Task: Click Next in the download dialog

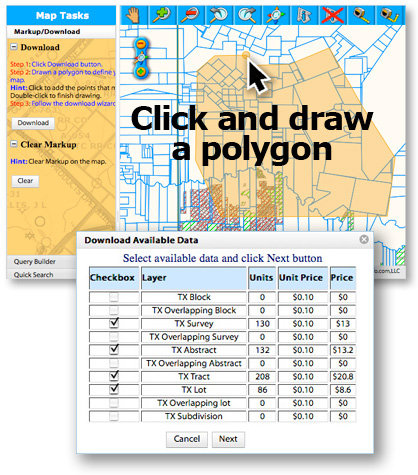Action: [228, 439]
